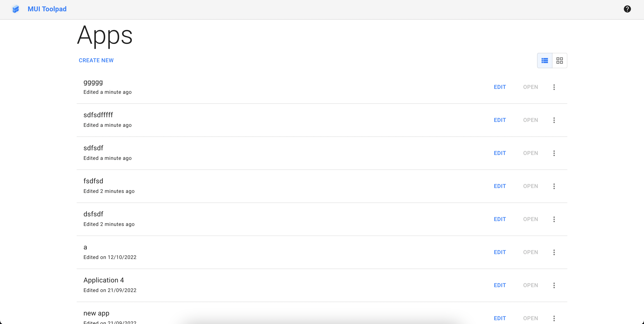Open the sdfsdfffff application
The height and width of the screenshot is (324, 644).
(x=530, y=120)
